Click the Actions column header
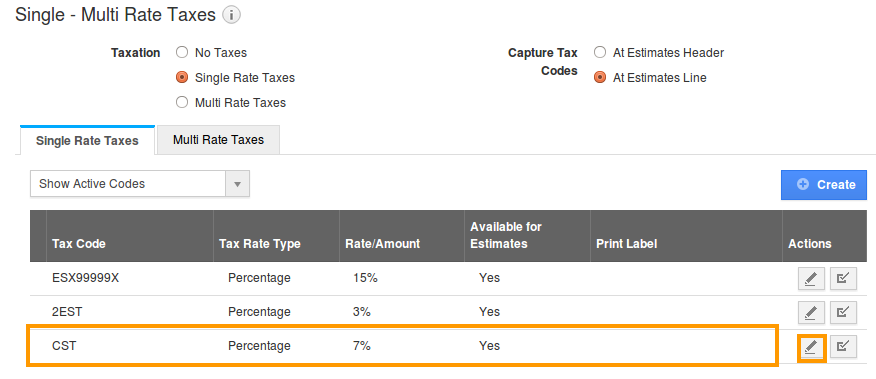Viewport: 876px width, 379px height. pyautogui.click(x=825, y=236)
